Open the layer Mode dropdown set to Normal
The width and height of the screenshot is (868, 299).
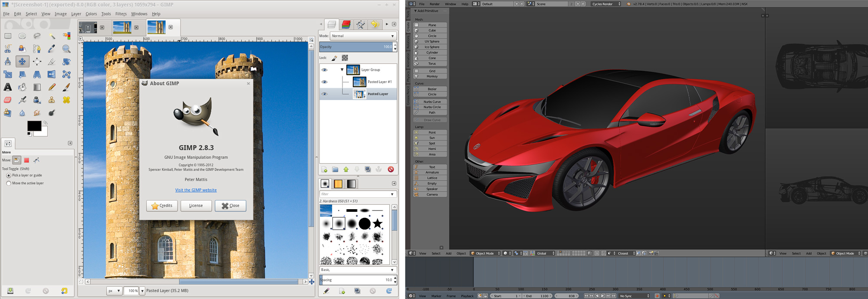click(x=363, y=36)
